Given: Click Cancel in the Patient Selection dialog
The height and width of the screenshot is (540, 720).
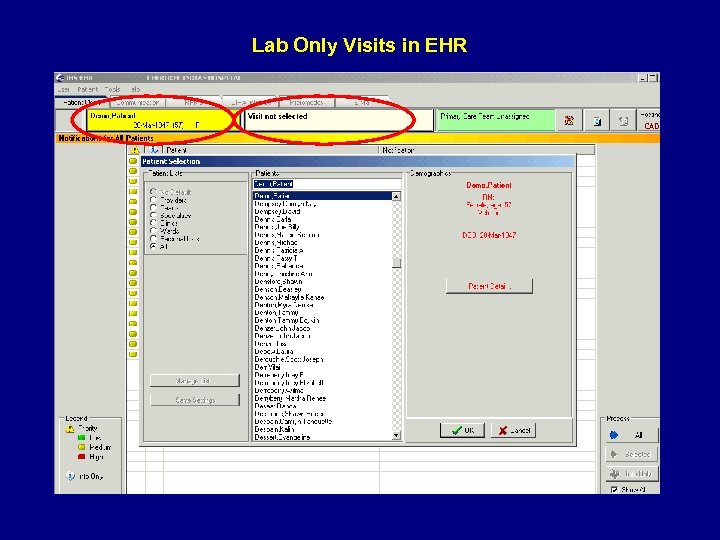Looking at the screenshot, I should point(513,430).
